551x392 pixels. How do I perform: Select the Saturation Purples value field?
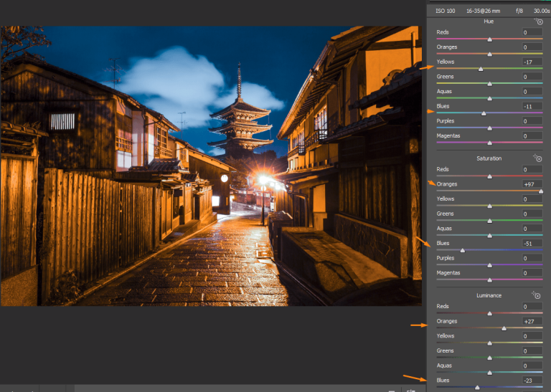coord(532,258)
